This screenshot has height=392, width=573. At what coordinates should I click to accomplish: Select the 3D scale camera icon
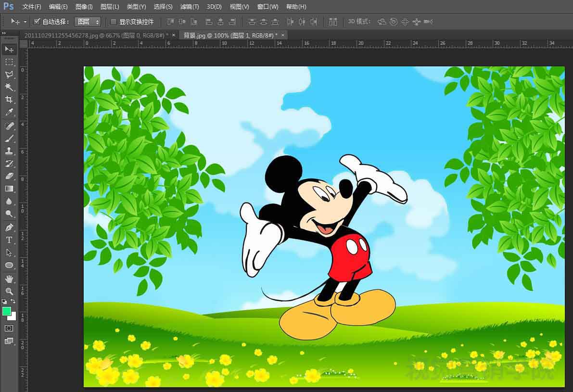pyautogui.click(x=428, y=22)
